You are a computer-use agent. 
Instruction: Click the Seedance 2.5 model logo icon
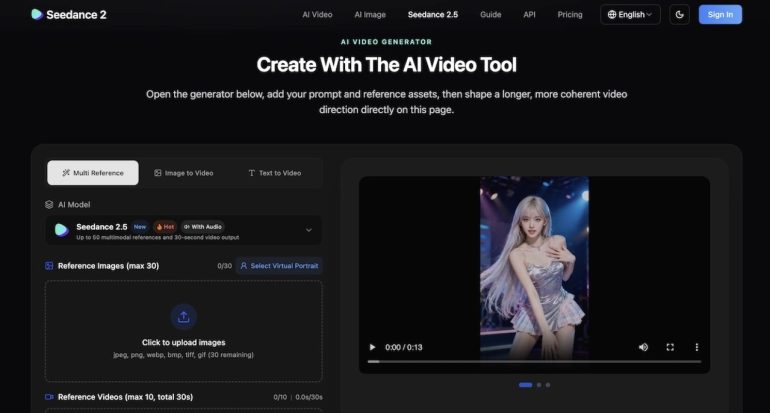[x=61, y=230]
